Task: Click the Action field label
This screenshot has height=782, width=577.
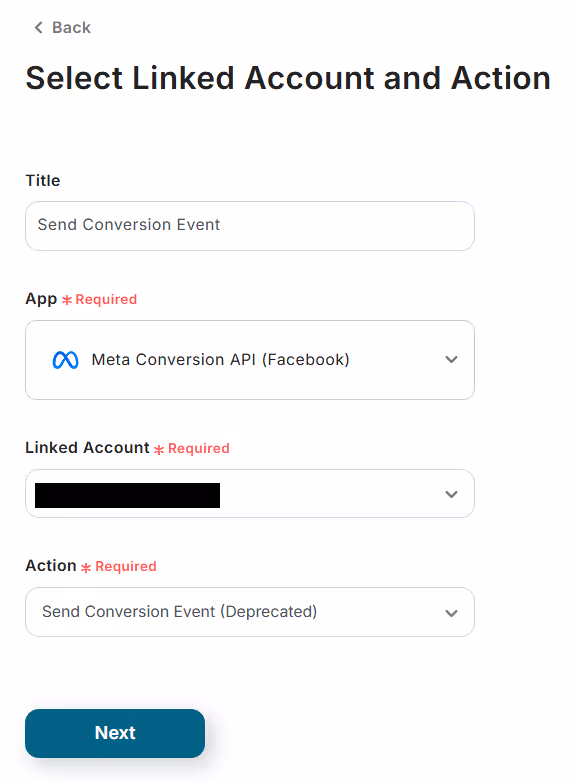Action: pos(51,566)
